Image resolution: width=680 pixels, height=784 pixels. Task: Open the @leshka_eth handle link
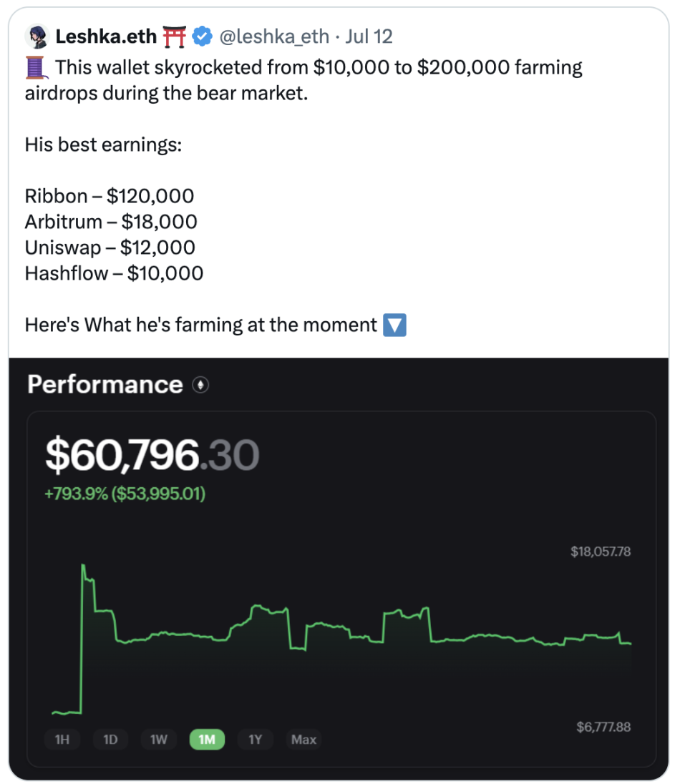pos(274,36)
